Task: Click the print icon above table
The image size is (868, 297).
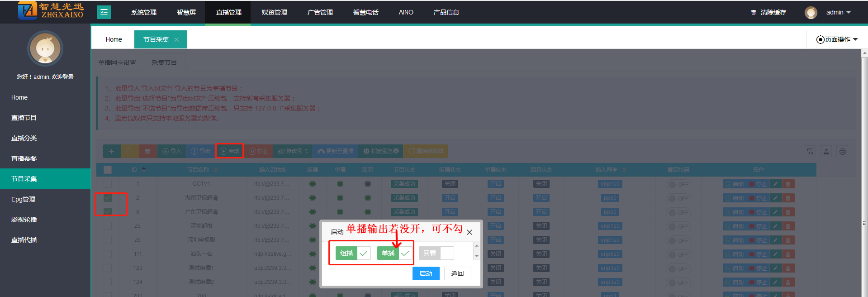Action: pyautogui.click(x=842, y=152)
